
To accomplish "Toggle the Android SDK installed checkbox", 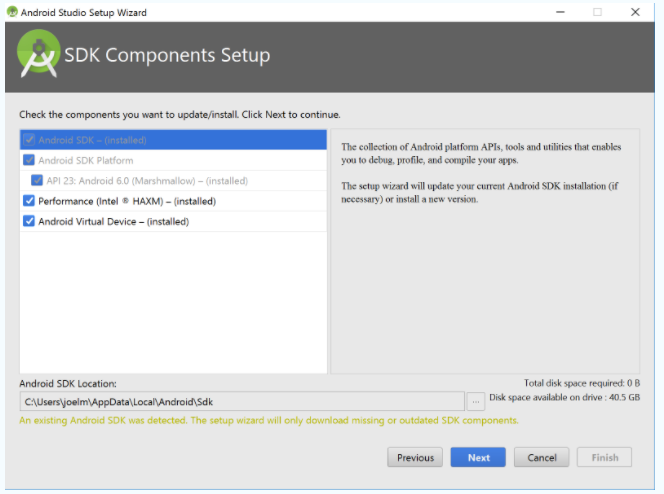I will 29,140.
